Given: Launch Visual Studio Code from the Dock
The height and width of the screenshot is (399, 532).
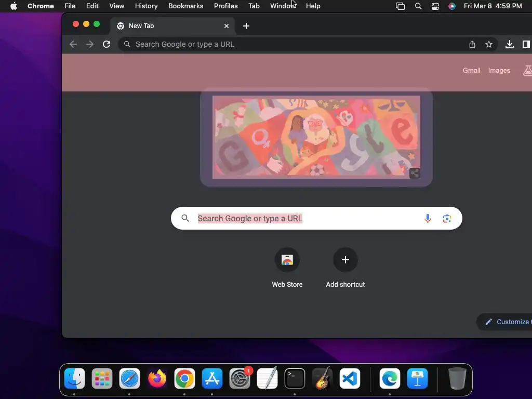Looking at the screenshot, I should tap(350, 378).
